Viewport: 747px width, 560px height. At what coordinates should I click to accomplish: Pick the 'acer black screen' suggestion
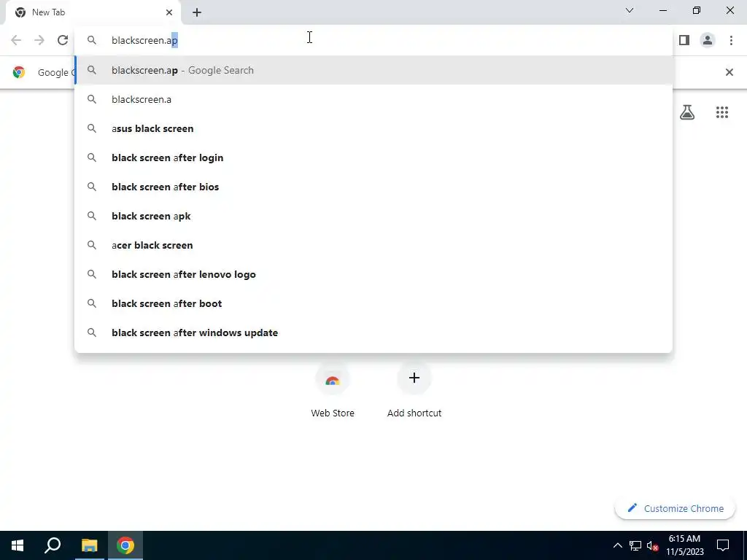[373, 245]
